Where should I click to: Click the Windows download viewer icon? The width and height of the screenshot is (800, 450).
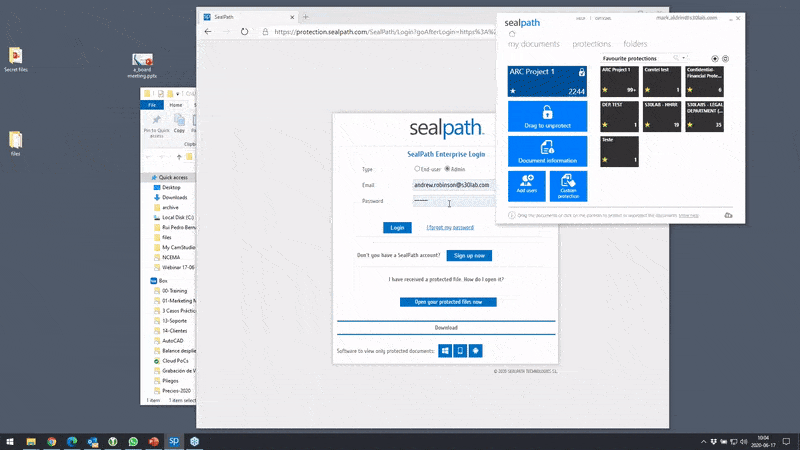click(x=445, y=351)
